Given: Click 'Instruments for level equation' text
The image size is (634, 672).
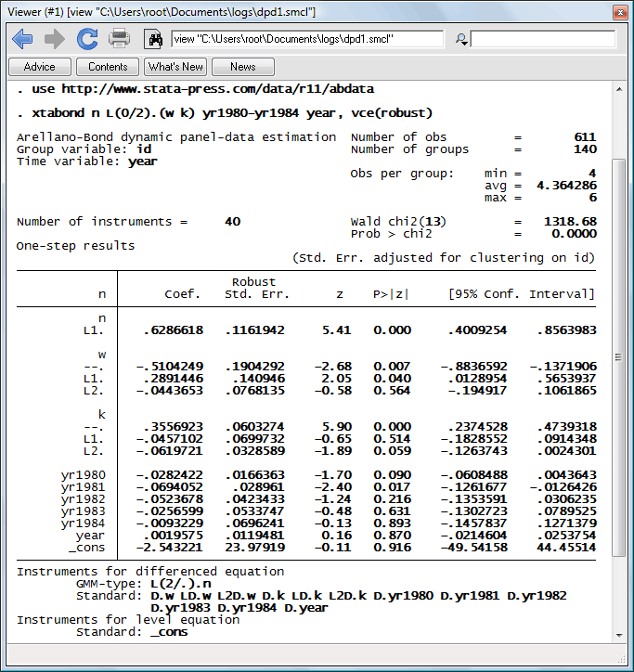Looking at the screenshot, I should coord(128,620).
